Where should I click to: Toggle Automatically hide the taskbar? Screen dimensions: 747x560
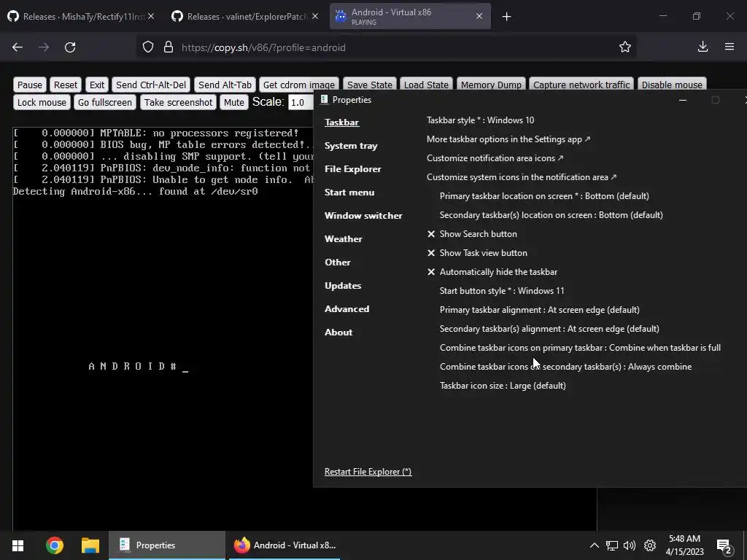(492, 272)
